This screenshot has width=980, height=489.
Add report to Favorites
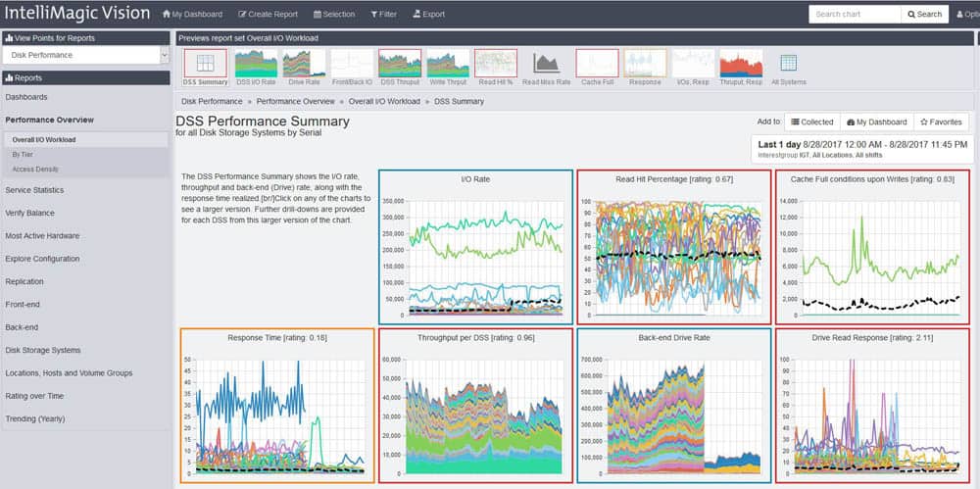coord(941,122)
